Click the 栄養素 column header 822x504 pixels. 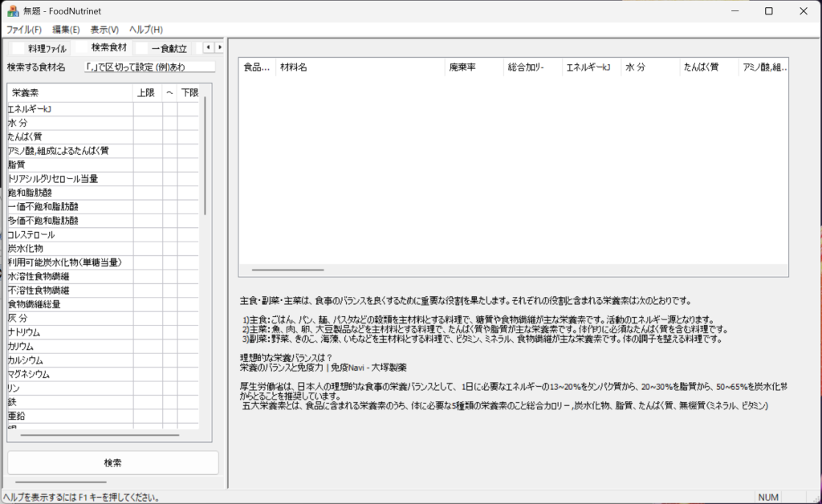tap(70, 93)
